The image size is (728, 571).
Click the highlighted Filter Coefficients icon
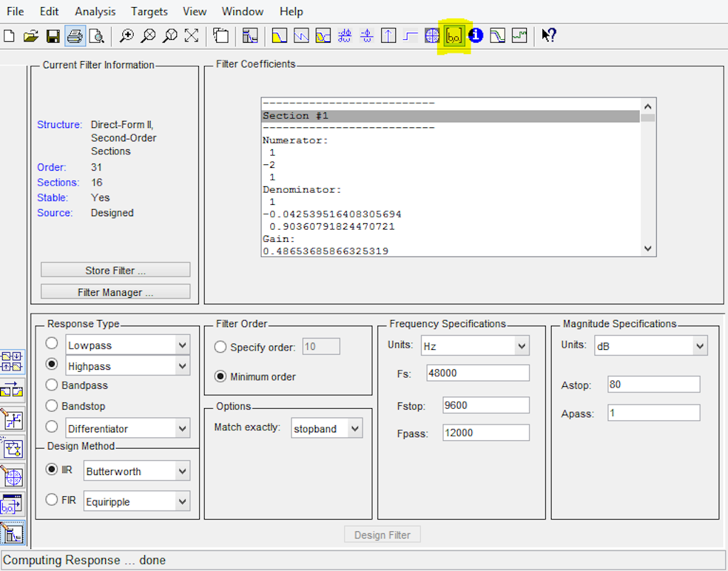454,36
